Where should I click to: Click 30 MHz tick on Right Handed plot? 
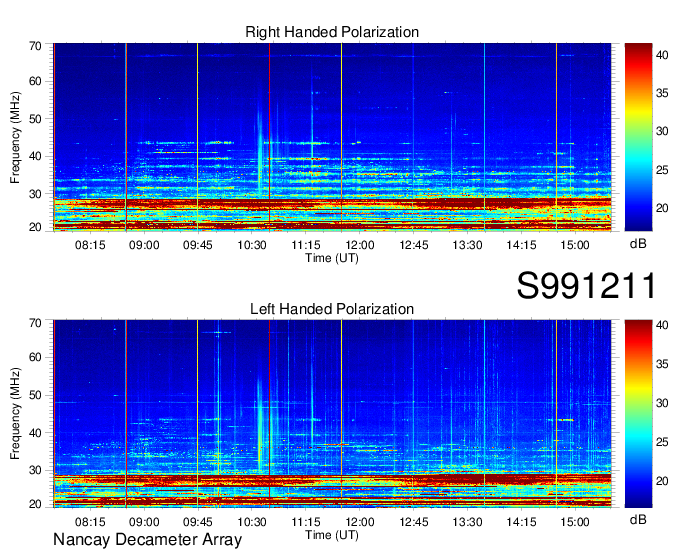35,194
